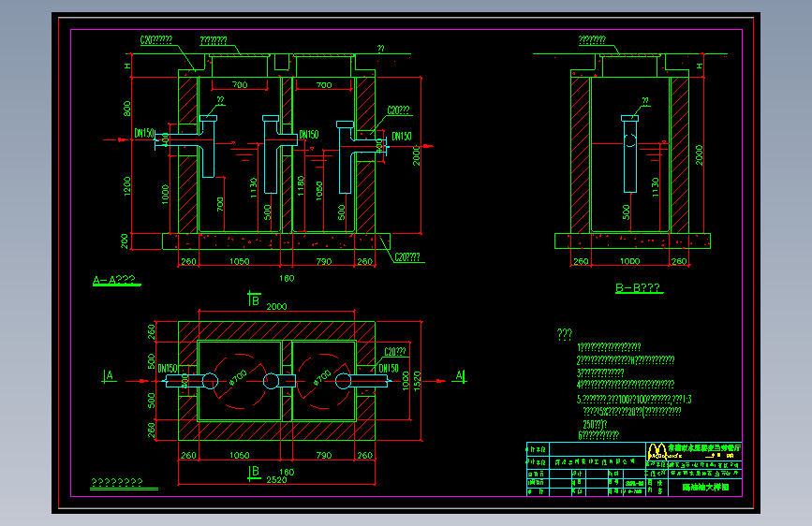Viewport: 812px width, 526px height.
Task: Click the vertical "1050" dimension inside section A-A
Action: pyautogui.click(x=319, y=191)
